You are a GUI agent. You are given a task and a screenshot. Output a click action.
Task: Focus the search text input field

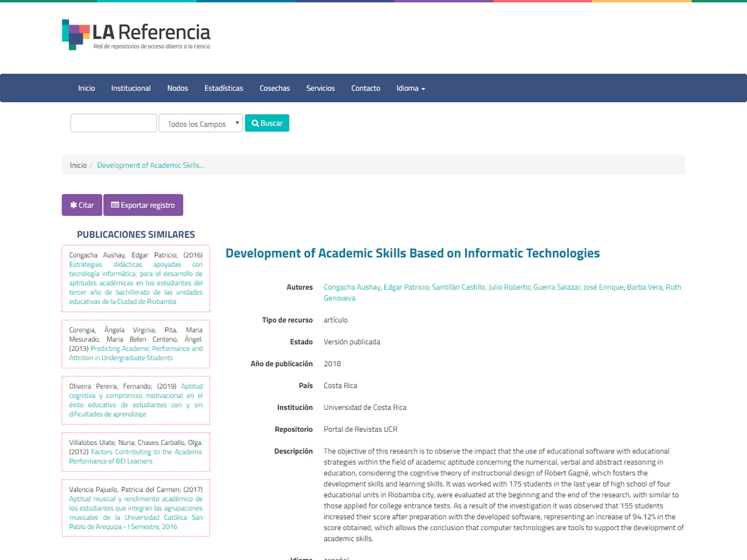pos(113,123)
